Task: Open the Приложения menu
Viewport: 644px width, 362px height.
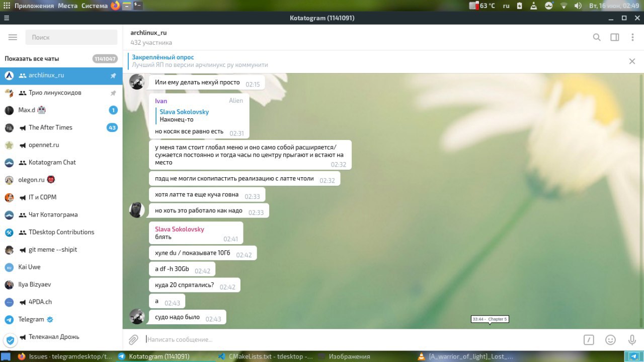Action: pyautogui.click(x=34, y=6)
